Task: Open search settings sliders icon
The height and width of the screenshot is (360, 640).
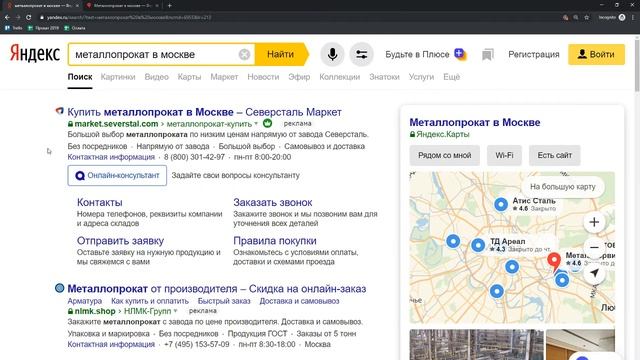Action: 361,54
